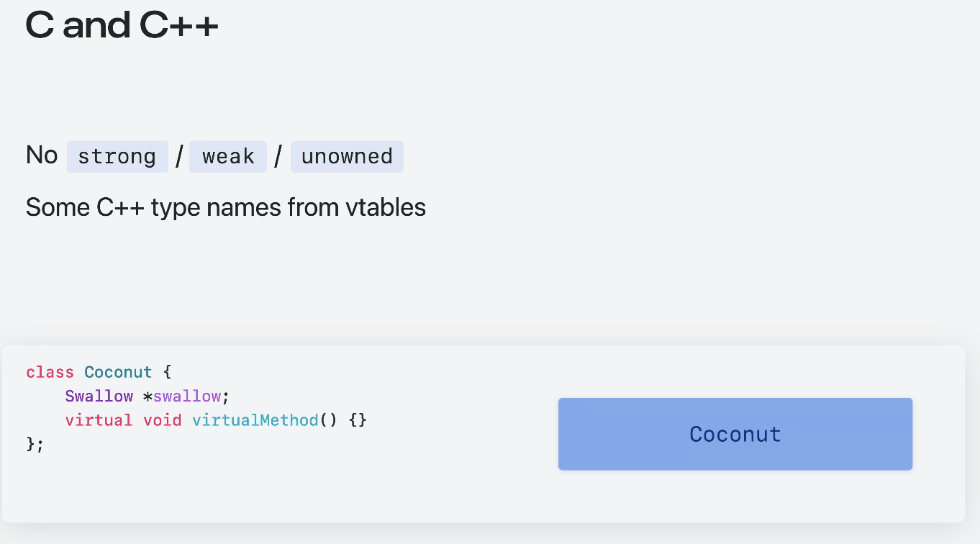The height and width of the screenshot is (544, 980).
Task: Click the "class" keyword in the code
Action: (x=50, y=372)
